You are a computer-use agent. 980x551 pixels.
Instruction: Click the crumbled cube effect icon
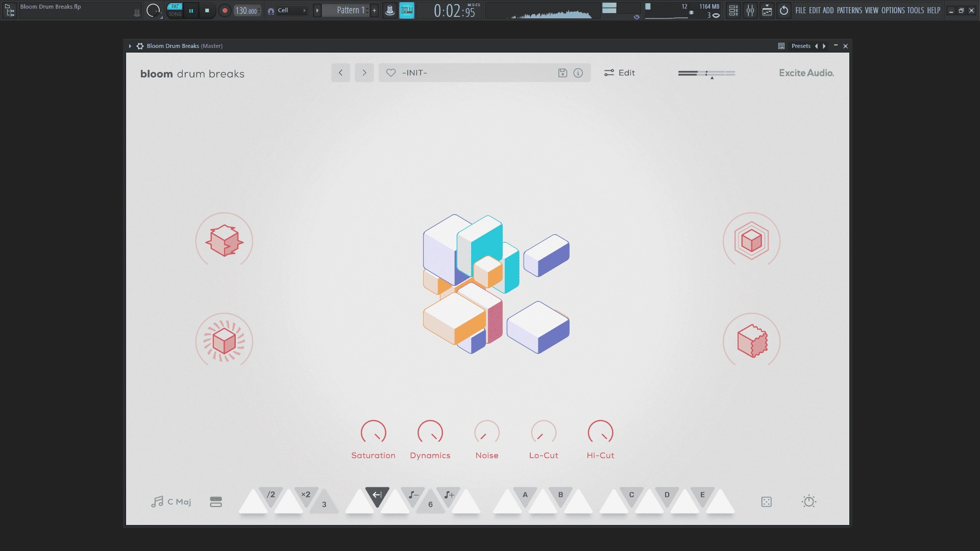click(752, 341)
